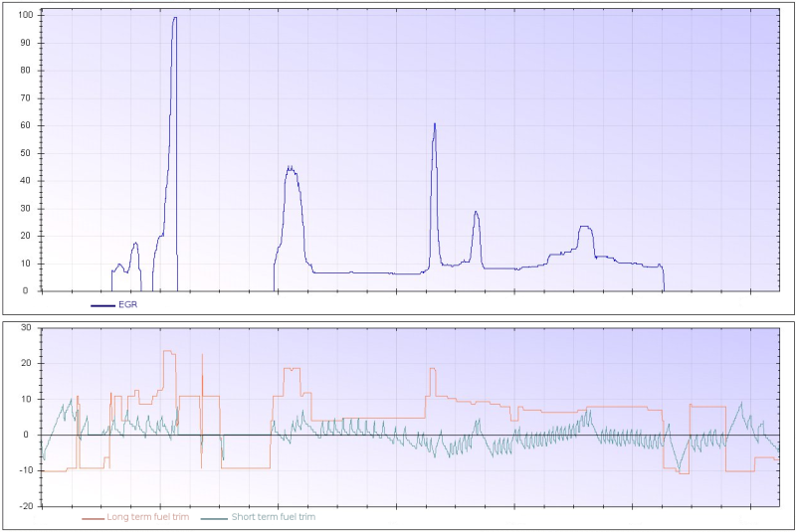Click the Short term fuel trim legend label
Screen dimensions: 796x532
pyautogui.click(x=273, y=517)
